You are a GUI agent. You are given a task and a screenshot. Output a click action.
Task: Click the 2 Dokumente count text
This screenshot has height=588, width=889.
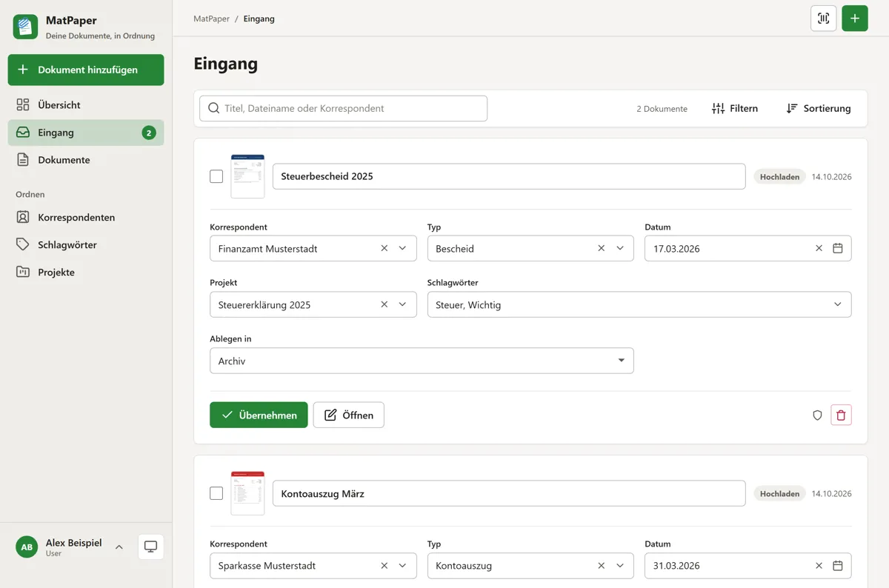point(662,109)
